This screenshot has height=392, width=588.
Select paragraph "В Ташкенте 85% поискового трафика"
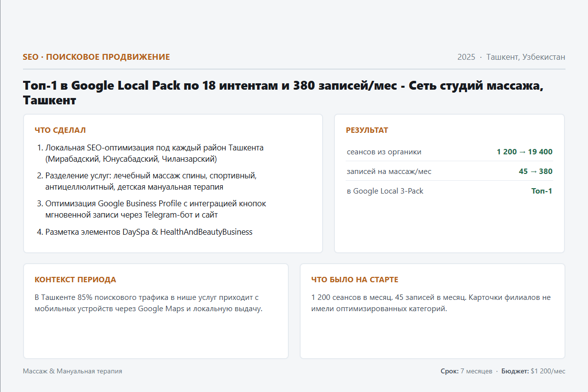149,303
